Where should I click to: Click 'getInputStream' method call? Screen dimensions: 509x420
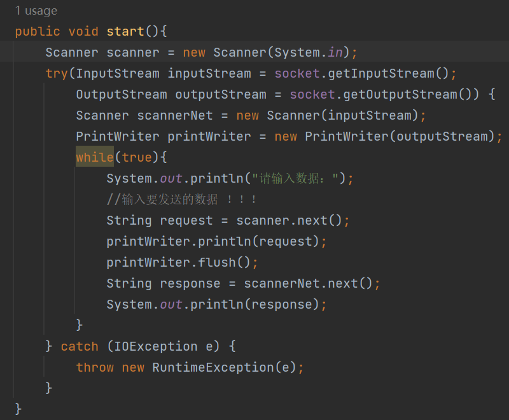tap(380, 73)
